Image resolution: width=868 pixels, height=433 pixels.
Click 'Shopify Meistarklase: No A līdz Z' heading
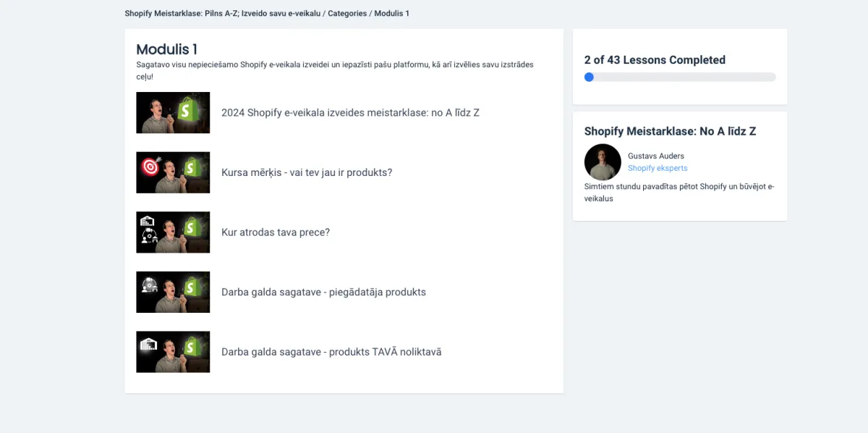pyautogui.click(x=671, y=131)
